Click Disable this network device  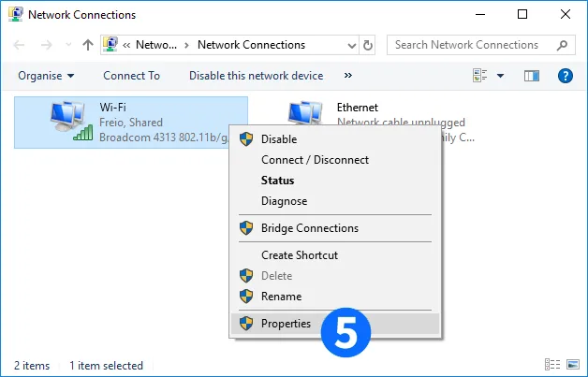coord(257,76)
